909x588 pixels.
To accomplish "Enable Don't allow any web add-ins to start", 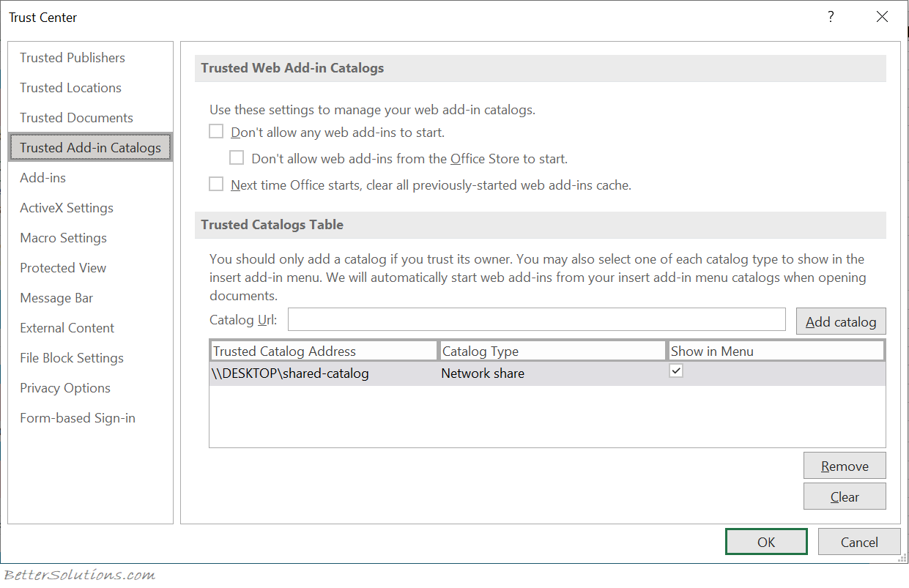I will [216, 132].
